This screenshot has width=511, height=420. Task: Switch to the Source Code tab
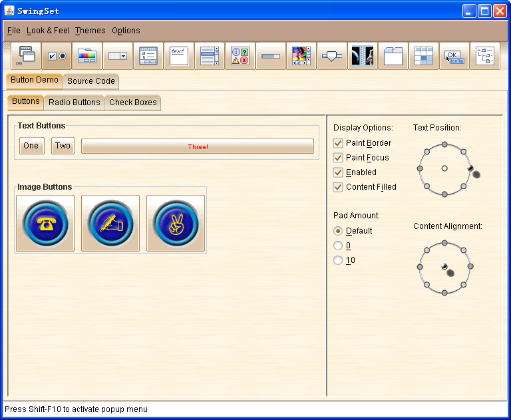[x=91, y=81]
